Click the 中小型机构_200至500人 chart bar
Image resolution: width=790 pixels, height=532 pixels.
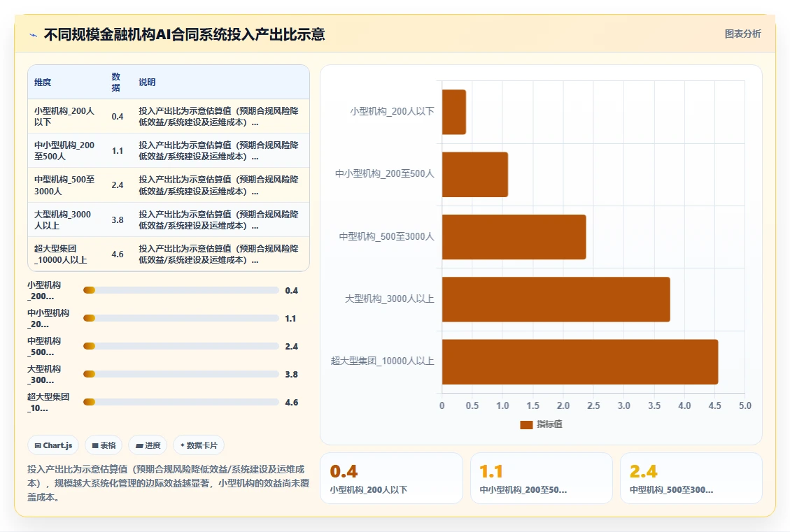(x=475, y=175)
